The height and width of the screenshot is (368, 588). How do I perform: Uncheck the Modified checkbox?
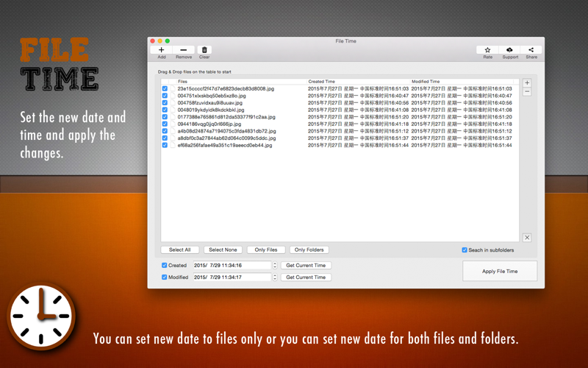point(164,277)
